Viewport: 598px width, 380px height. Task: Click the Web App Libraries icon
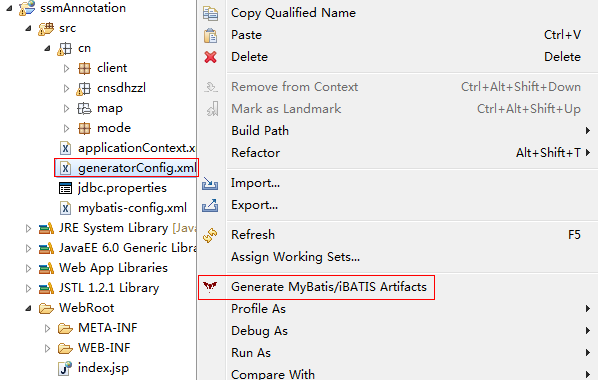pyautogui.click(x=46, y=268)
